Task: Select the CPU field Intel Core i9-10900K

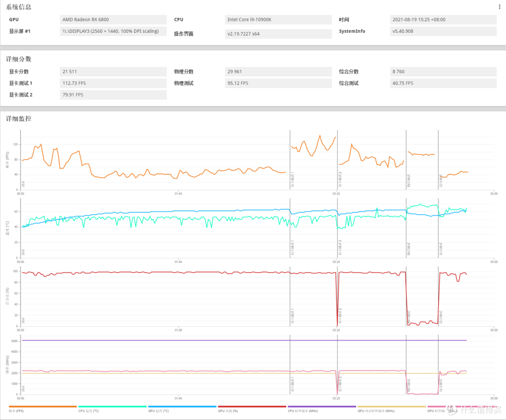Action: coord(278,20)
